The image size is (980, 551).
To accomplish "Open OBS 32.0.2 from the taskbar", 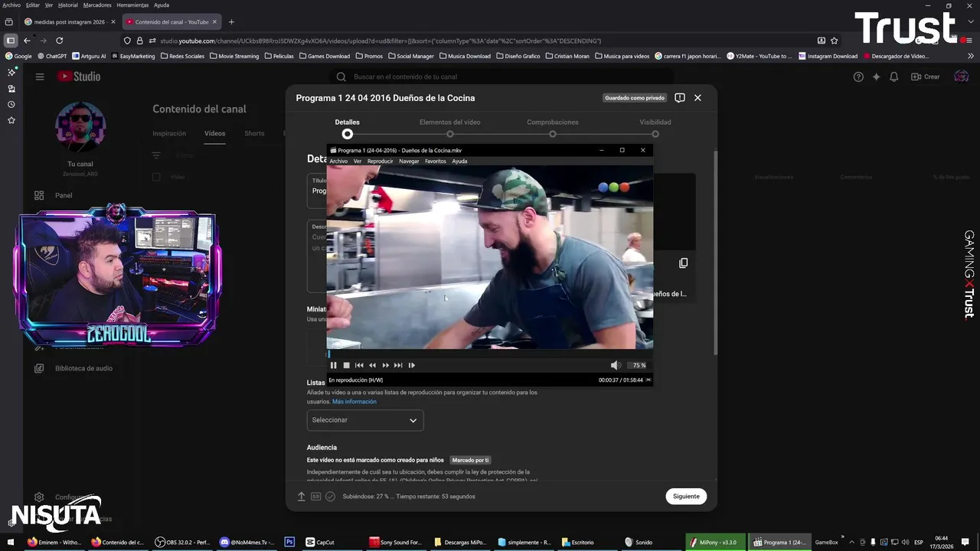I will pyautogui.click(x=182, y=542).
